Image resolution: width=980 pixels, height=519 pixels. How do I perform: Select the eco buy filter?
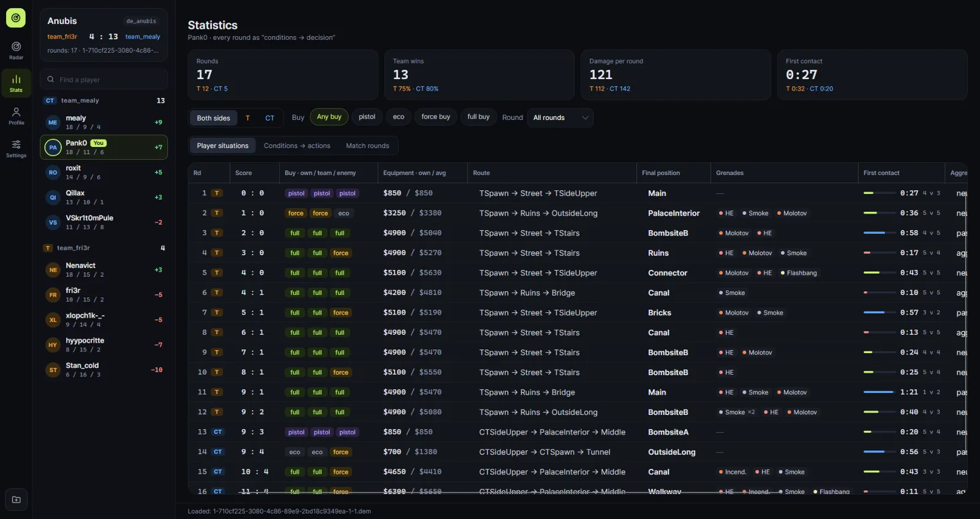click(399, 117)
